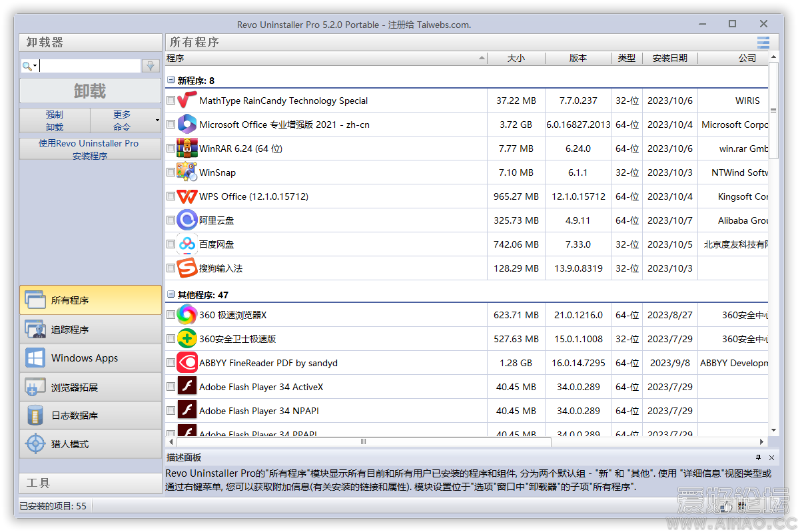Image resolution: width=798 pixels, height=532 pixels.
Task: Switch to the Windows Apps section
Action: (91, 358)
